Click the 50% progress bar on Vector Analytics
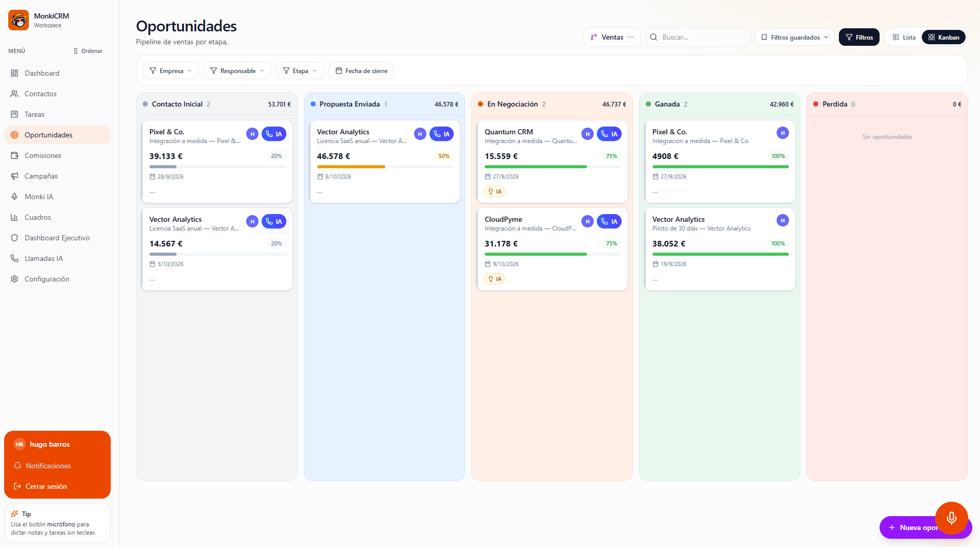This screenshot has width=980, height=547. tap(385, 167)
